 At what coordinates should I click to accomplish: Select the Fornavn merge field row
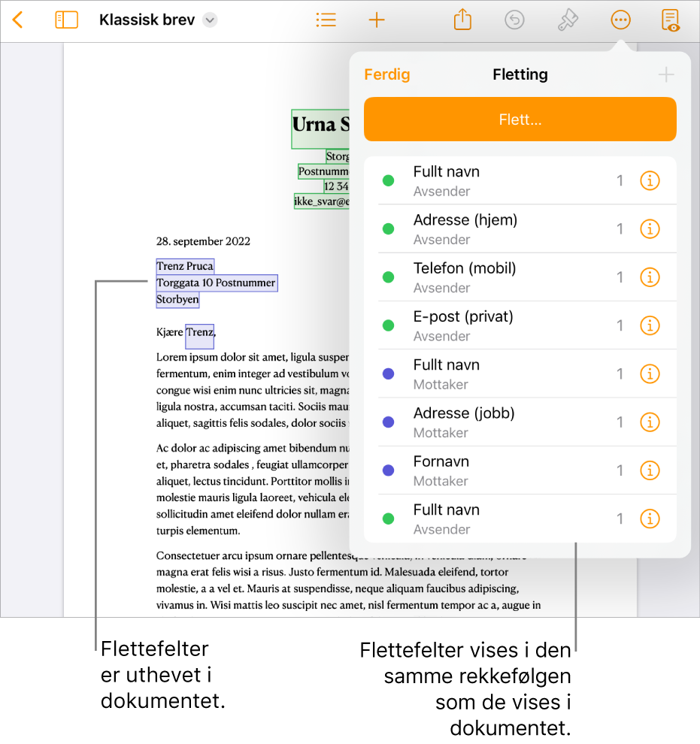(520, 470)
